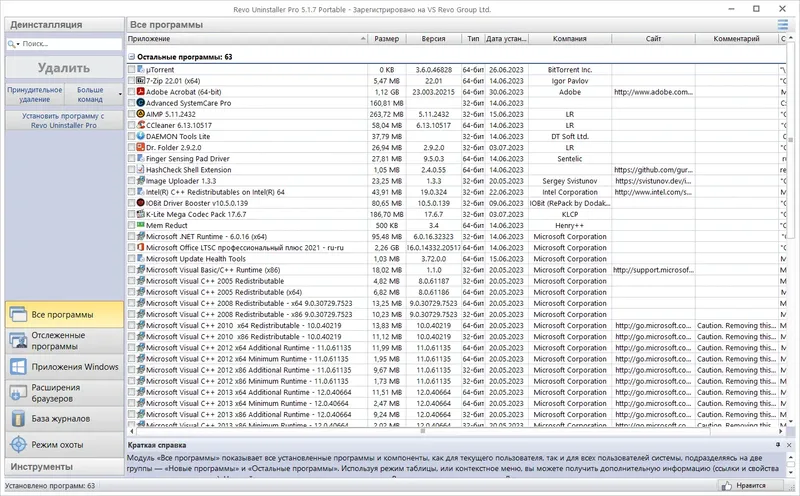
Task: Click the AIMP 5.11.2432 icon
Action: point(141,114)
